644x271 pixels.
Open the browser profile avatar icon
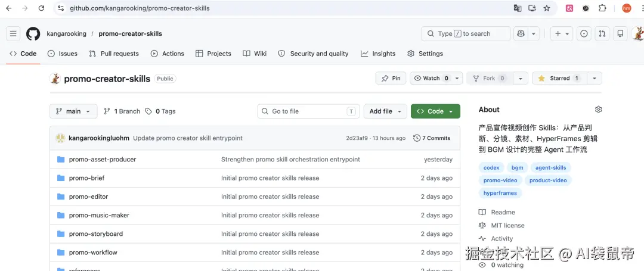[626, 8]
